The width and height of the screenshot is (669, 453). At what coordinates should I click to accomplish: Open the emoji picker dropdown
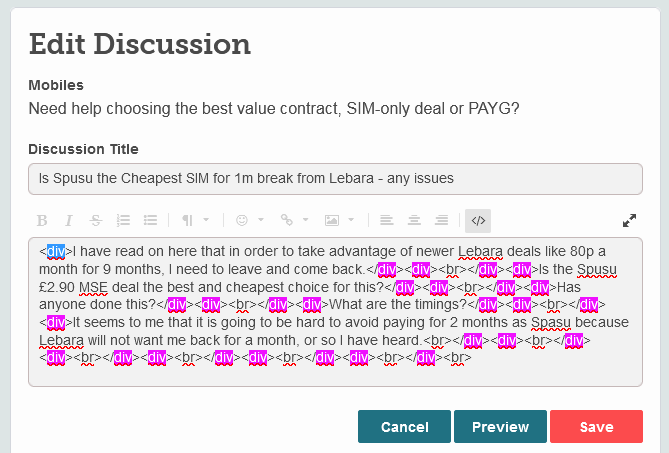click(x=249, y=220)
